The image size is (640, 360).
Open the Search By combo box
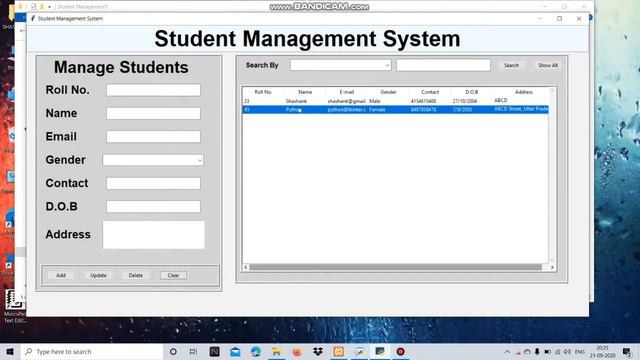pyautogui.click(x=341, y=65)
